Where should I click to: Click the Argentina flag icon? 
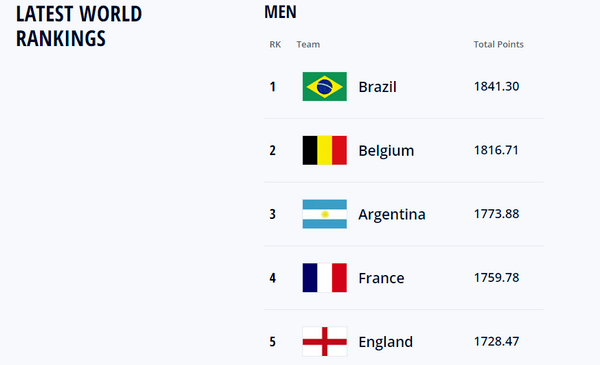[x=324, y=214]
